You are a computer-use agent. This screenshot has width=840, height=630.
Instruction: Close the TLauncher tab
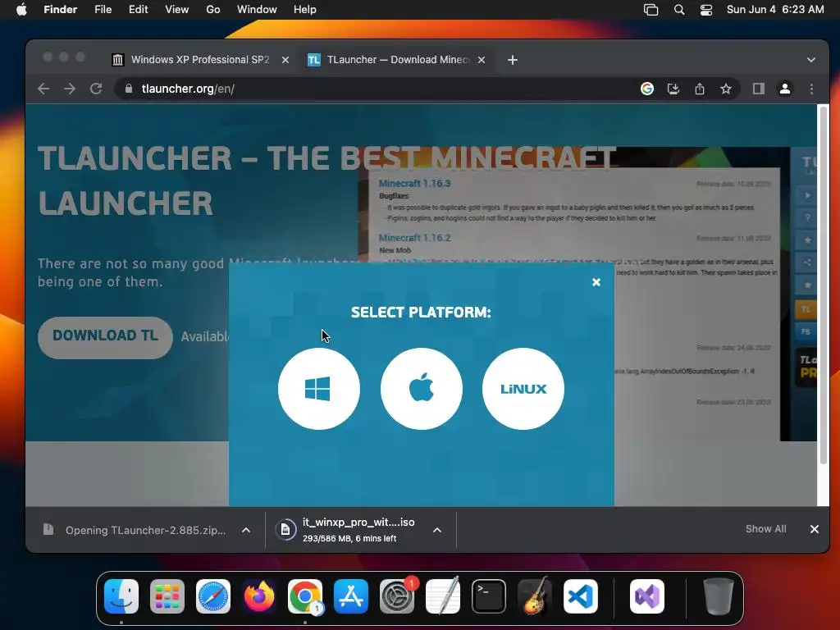click(x=482, y=60)
